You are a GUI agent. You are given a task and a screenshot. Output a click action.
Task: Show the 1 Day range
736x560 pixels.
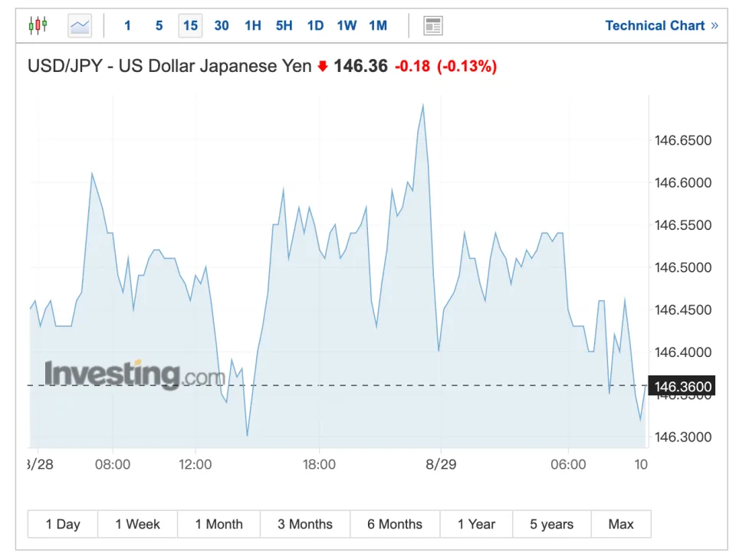(63, 524)
